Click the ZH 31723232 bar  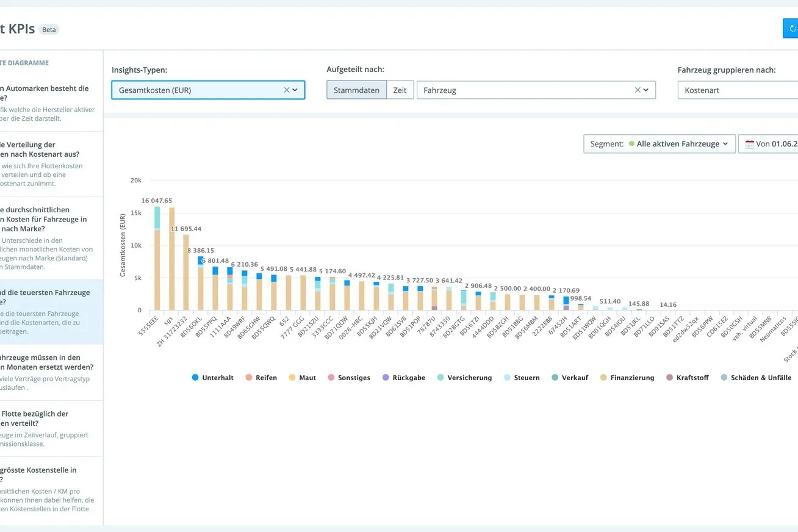click(x=186, y=272)
